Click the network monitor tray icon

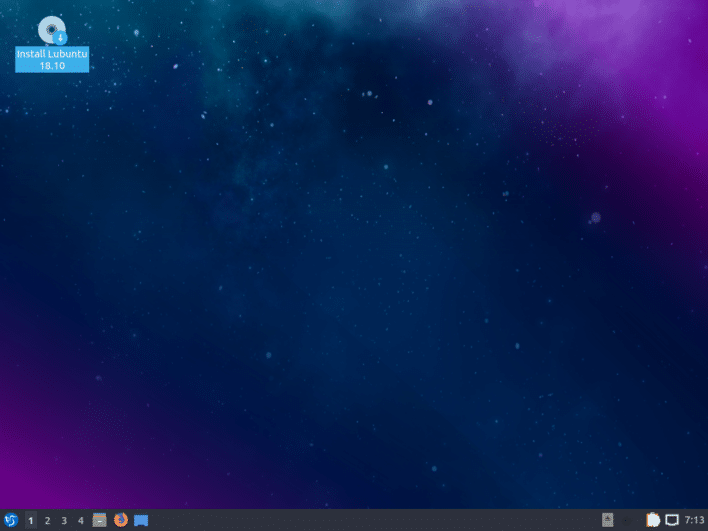pyautogui.click(x=672, y=521)
